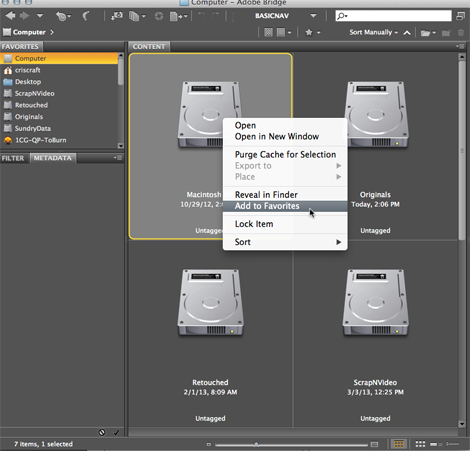The image size is (470, 451).
Task: Open the Metadata panel flyout menu
Action: tap(117, 158)
